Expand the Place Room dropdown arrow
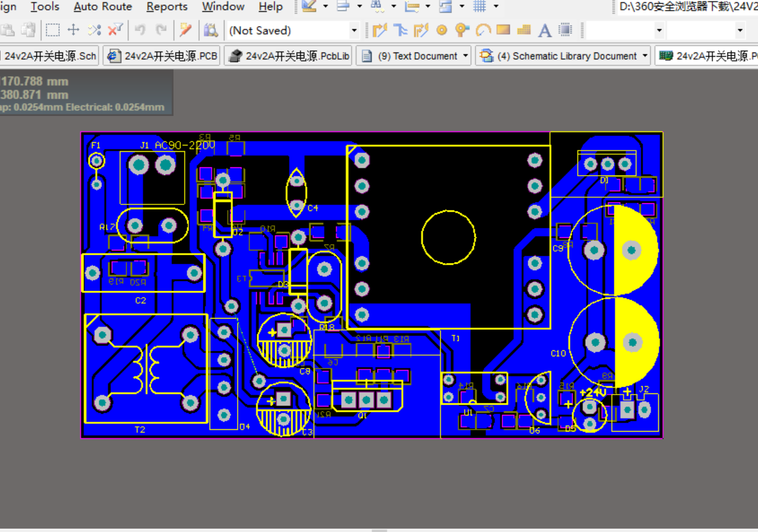The height and width of the screenshot is (532, 758). tap(462, 7)
